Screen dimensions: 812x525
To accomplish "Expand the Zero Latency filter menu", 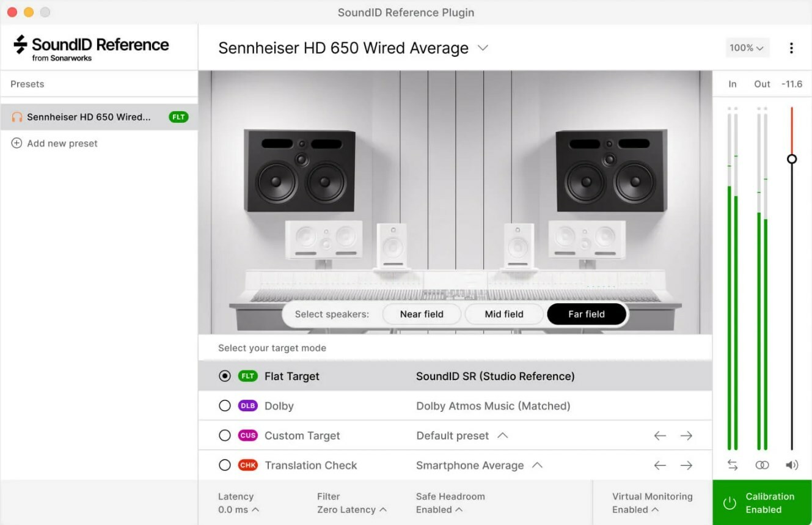I will point(351,510).
